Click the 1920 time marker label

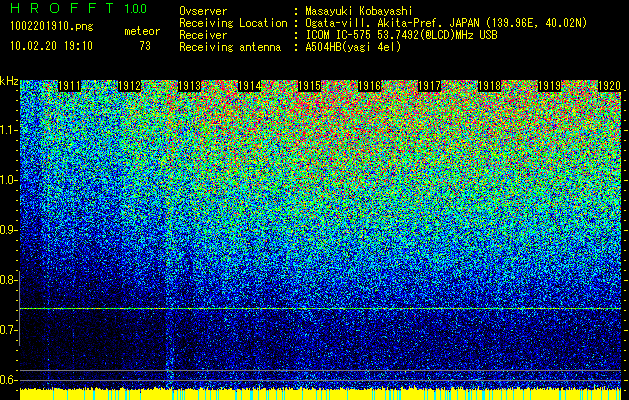click(x=609, y=86)
